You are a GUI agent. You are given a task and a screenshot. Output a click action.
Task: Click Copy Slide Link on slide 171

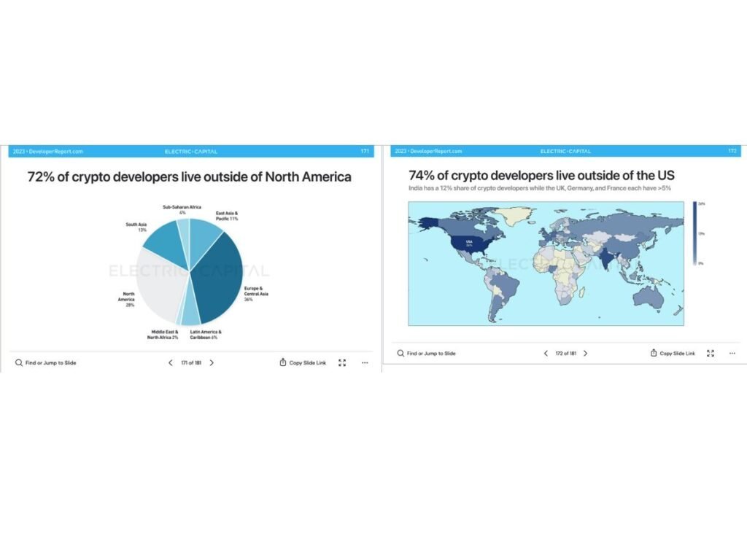[x=303, y=362]
